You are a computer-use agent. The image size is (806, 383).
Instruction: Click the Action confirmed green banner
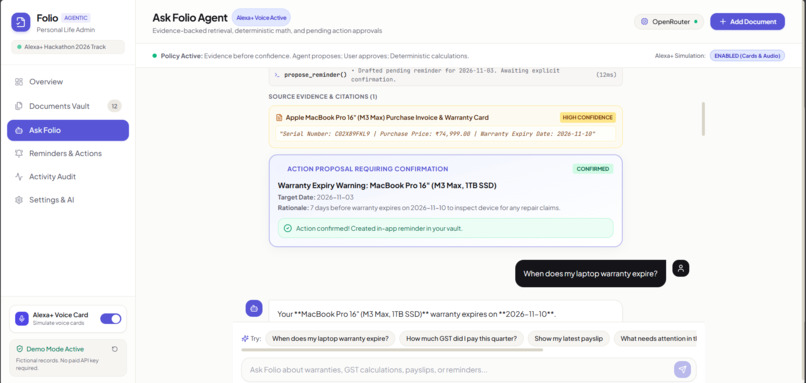[445, 228]
